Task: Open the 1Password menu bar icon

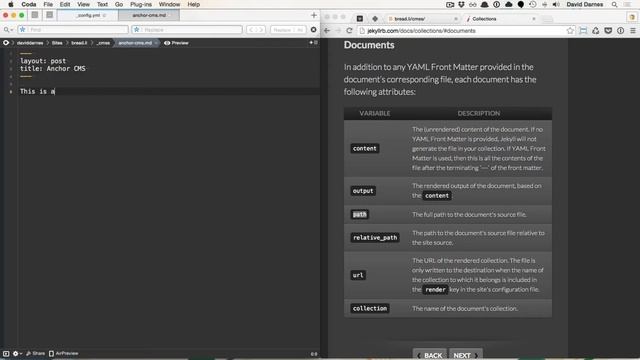Action: 496,4
